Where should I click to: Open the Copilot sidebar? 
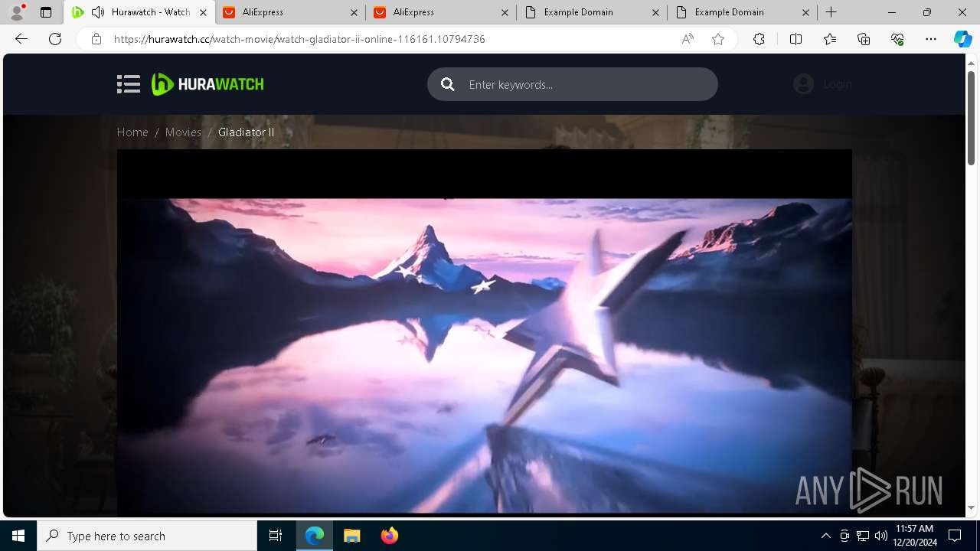[x=962, y=39]
